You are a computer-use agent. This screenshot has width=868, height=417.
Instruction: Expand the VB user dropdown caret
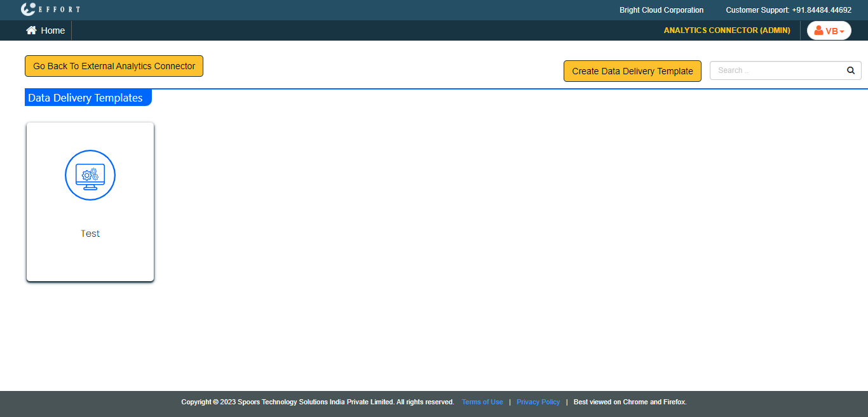[x=842, y=32]
